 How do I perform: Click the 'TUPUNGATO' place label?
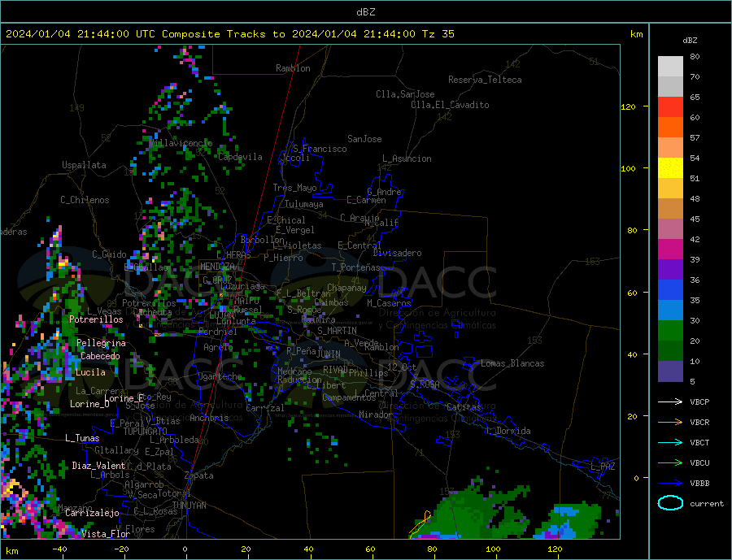[146, 432]
